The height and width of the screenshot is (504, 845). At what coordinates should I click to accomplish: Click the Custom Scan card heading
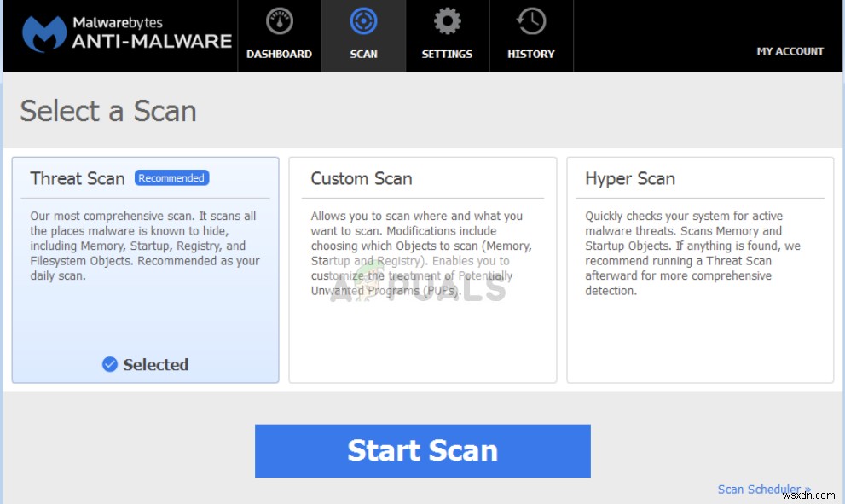point(361,179)
